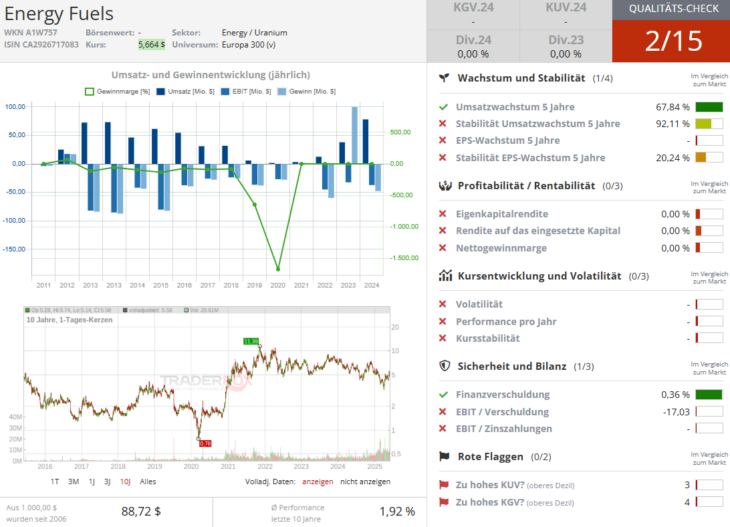Click red X beside Nettogewinnmarge
The width and height of the screenshot is (730, 527).
[x=443, y=248]
